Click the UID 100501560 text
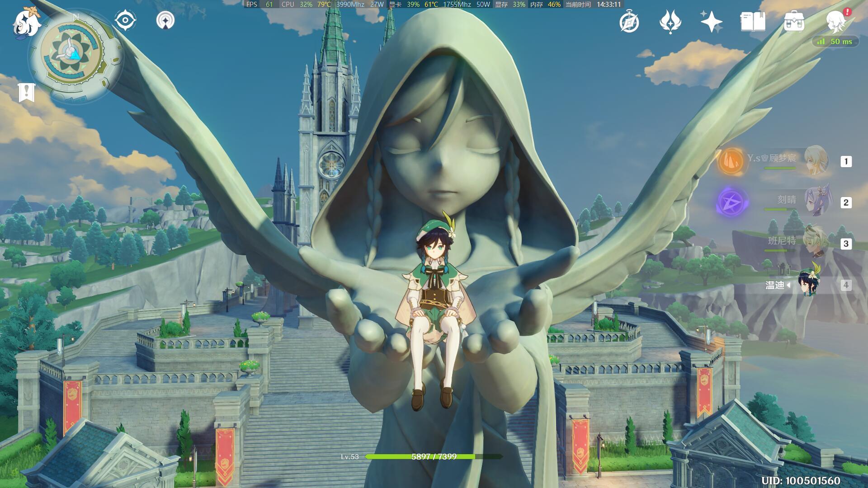This screenshot has width=868, height=488. (x=801, y=481)
